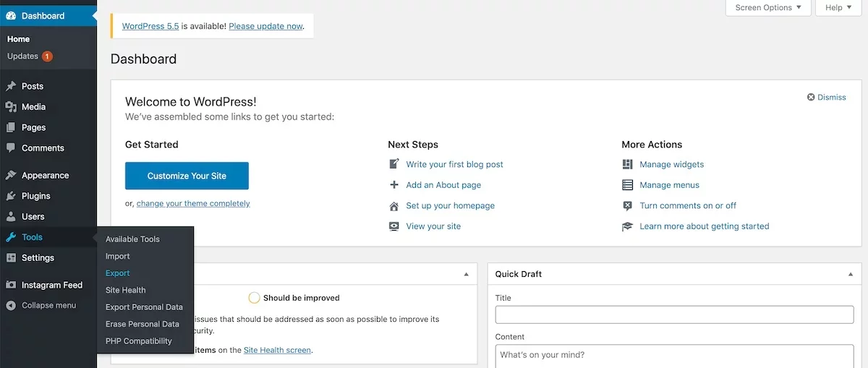Viewport: 868px width, 368px height.
Task: Open Learn more about getting started link
Action: (705, 226)
